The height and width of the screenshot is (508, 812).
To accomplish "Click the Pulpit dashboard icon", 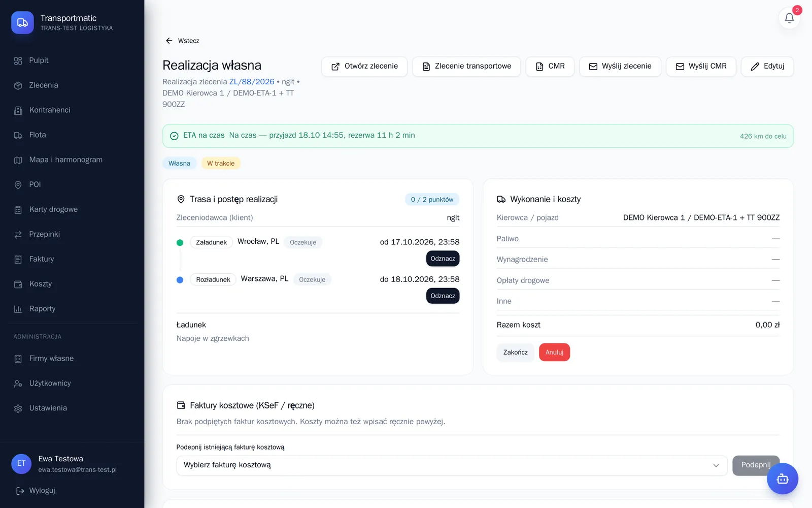I will pyautogui.click(x=18, y=61).
